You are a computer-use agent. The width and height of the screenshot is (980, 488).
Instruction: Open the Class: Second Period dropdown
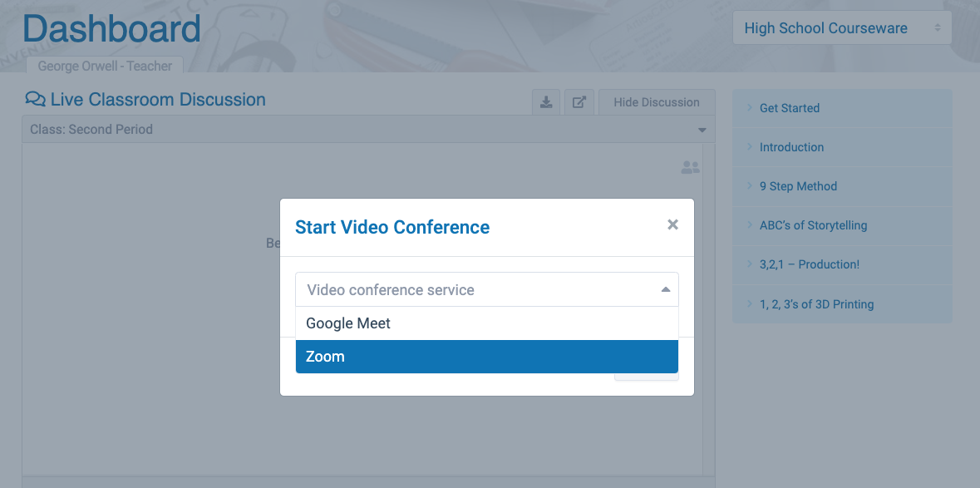(368, 130)
